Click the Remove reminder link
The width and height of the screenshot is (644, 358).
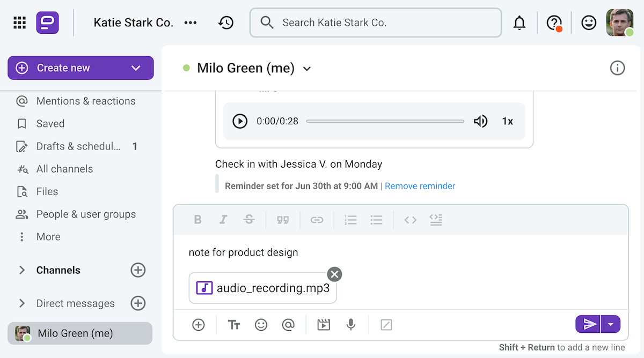point(420,186)
